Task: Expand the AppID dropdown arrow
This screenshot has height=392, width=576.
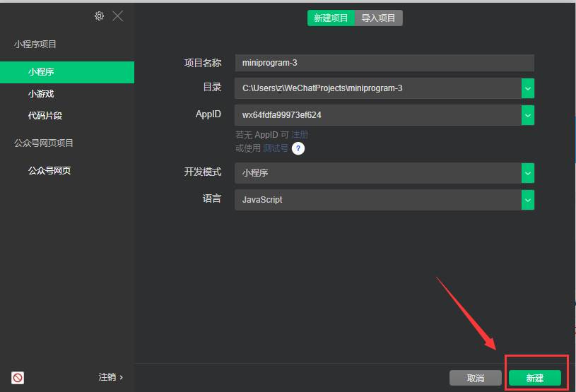Action: click(x=528, y=115)
